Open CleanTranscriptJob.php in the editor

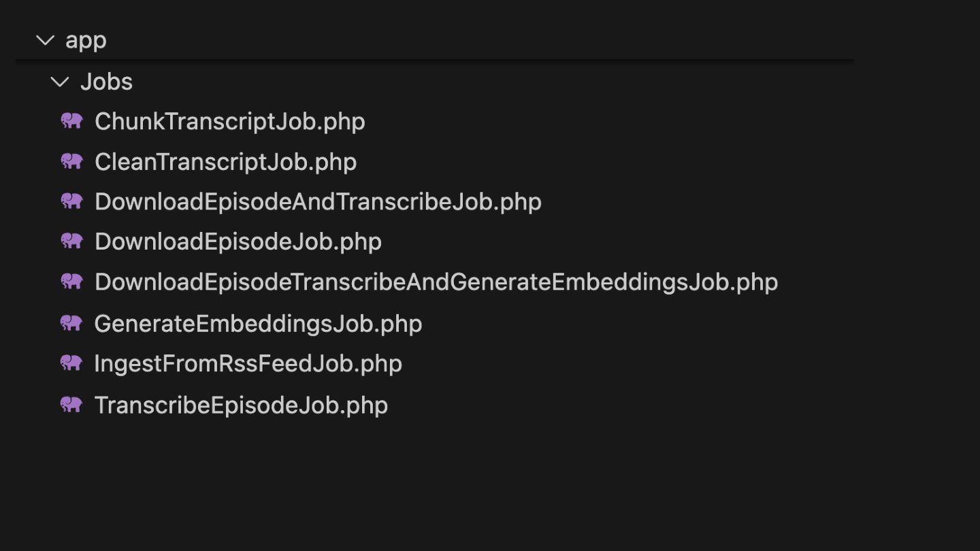click(225, 162)
